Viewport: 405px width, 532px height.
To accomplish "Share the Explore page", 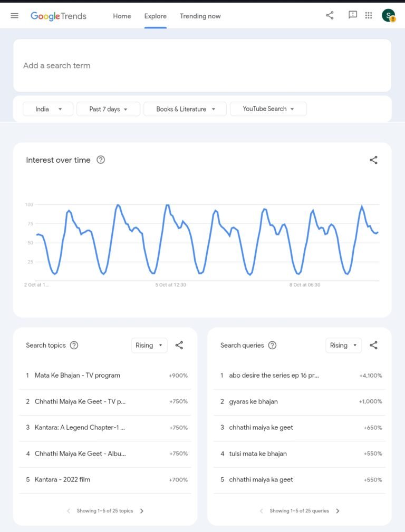I will pos(330,15).
